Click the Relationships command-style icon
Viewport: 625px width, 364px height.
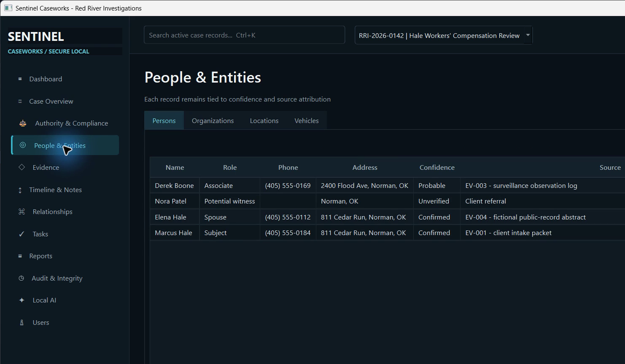pos(22,211)
